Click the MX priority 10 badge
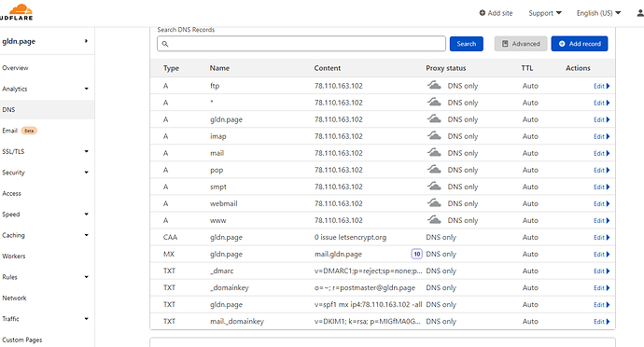Screen dimensions: 644x347 [417, 255]
